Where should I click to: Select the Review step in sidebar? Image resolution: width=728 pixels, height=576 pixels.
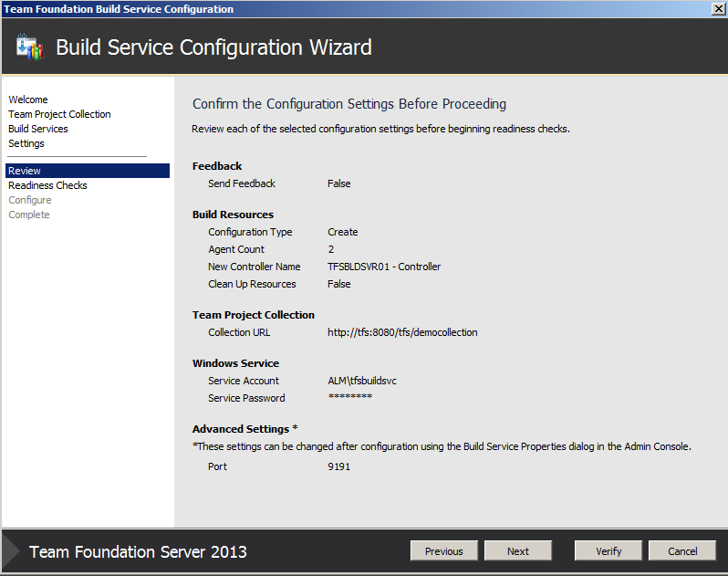26,171
